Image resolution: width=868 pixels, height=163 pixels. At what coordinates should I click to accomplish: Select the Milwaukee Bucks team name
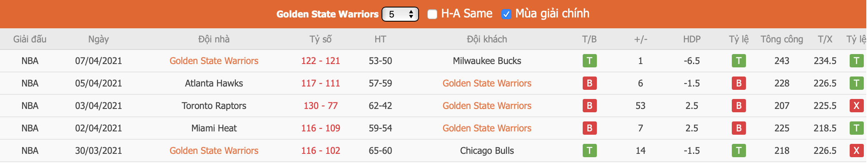coord(487,61)
